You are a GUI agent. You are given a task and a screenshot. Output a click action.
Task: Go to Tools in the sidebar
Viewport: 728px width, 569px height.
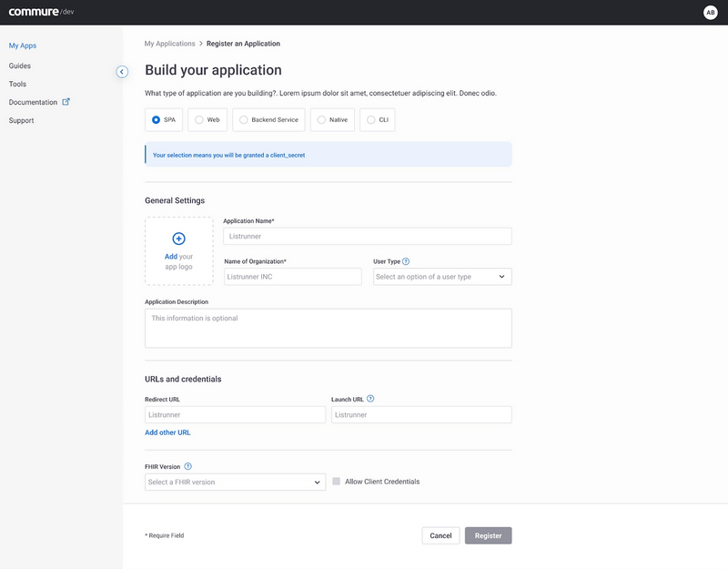(x=17, y=84)
